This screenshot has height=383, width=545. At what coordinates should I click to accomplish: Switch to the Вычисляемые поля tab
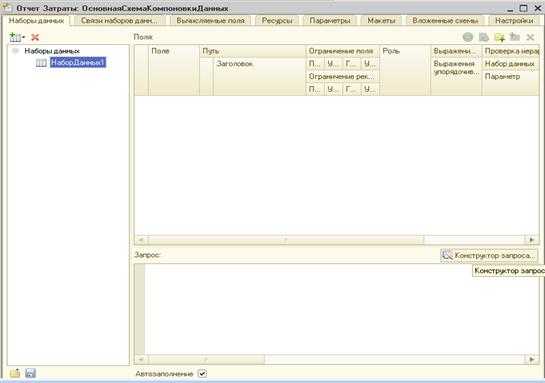tap(210, 21)
